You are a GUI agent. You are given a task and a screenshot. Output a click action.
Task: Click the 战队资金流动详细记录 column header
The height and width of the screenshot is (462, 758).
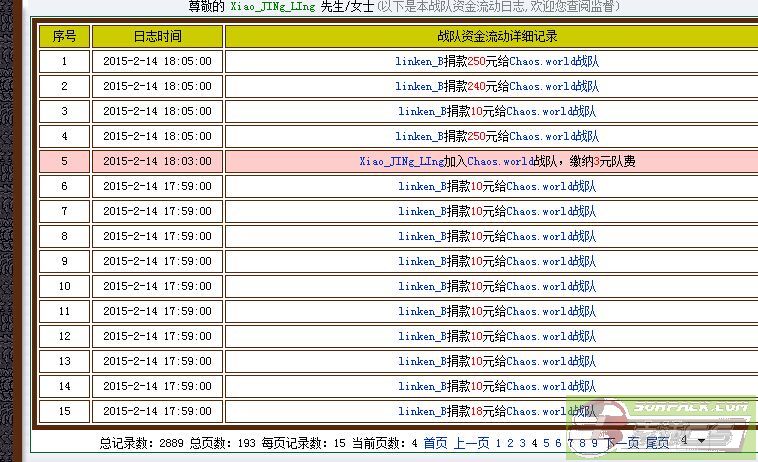497,36
